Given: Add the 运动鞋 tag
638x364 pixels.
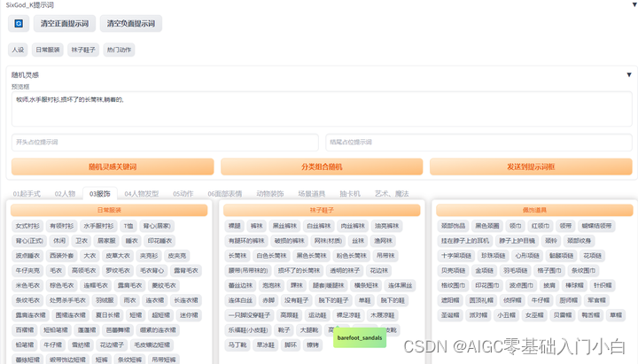Looking at the screenshot, I should pyautogui.click(x=317, y=315).
